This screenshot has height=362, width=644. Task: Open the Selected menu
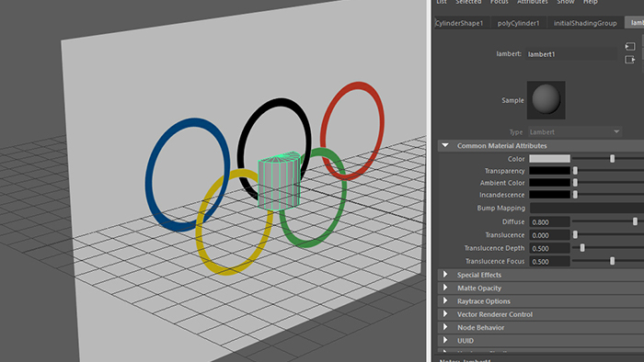(x=468, y=2)
